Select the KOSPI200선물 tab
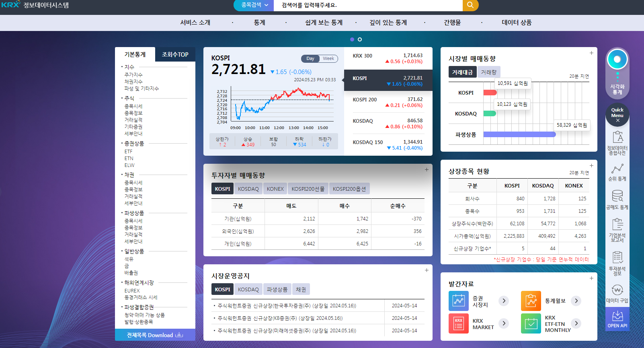Image resolution: width=644 pixels, height=348 pixels. click(x=308, y=189)
